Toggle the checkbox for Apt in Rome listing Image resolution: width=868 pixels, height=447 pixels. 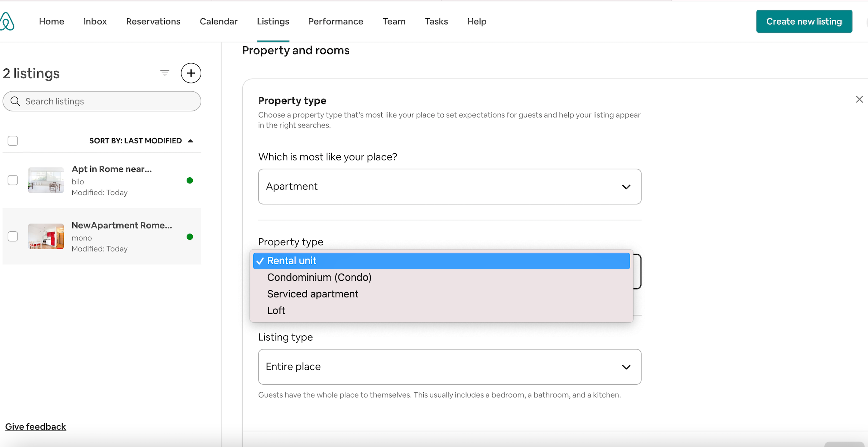point(13,180)
